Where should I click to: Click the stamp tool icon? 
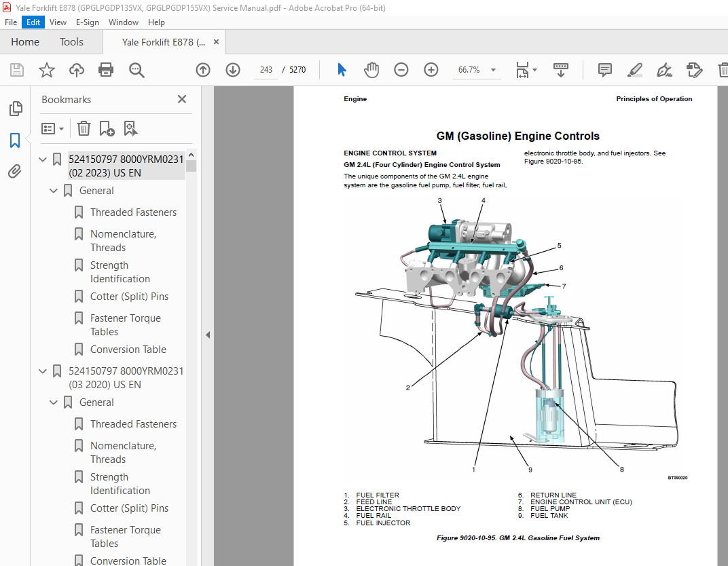coord(694,70)
